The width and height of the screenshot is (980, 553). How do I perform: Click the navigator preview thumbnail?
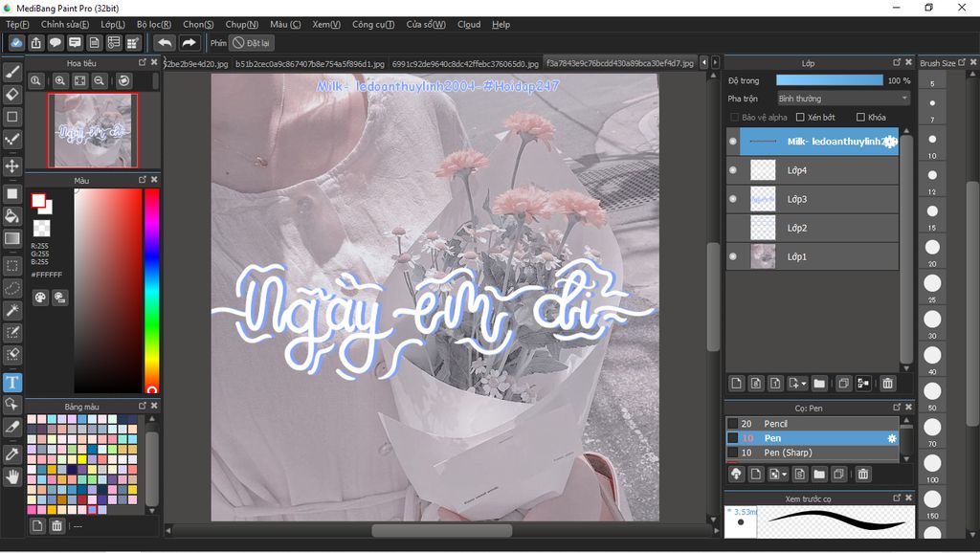click(93, 130)
